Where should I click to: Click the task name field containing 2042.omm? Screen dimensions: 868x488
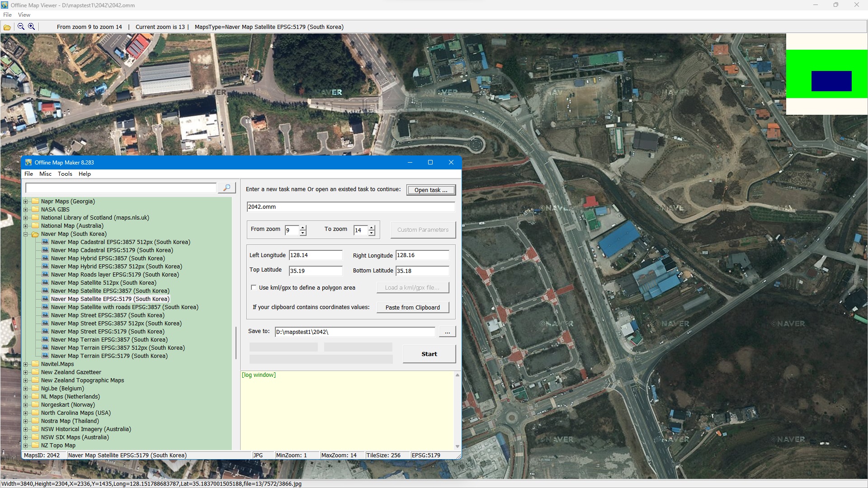pos(351,207)
